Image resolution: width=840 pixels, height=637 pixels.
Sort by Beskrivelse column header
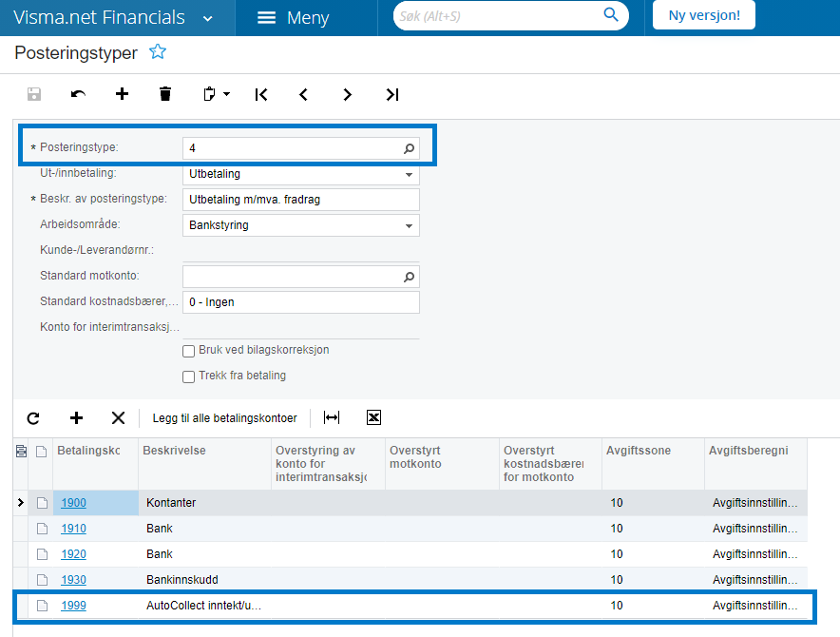pos(204,464)
